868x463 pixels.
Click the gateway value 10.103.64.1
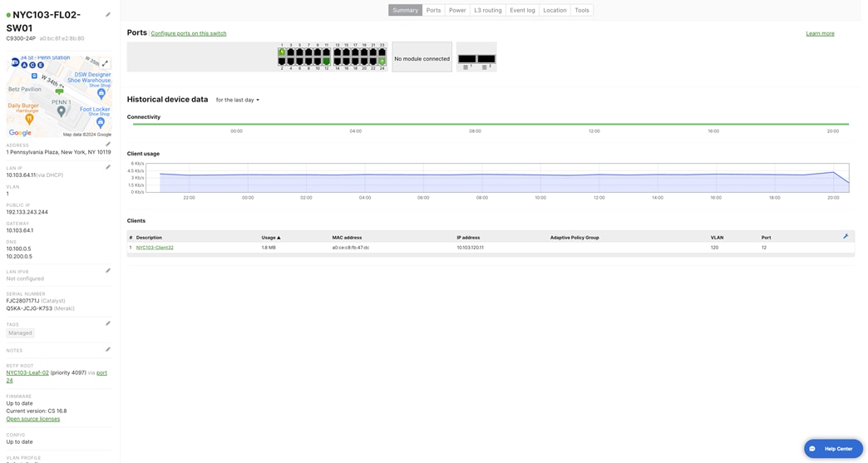click(20, 230)
